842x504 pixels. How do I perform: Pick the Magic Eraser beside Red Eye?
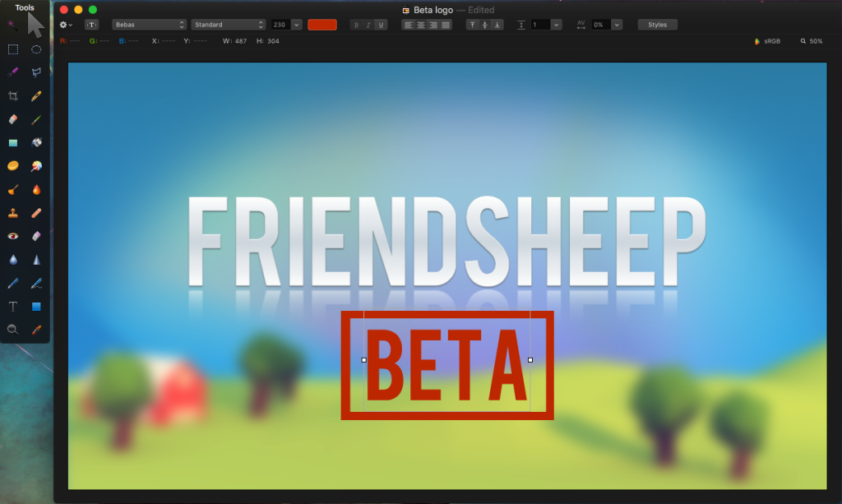click(36, 236)
